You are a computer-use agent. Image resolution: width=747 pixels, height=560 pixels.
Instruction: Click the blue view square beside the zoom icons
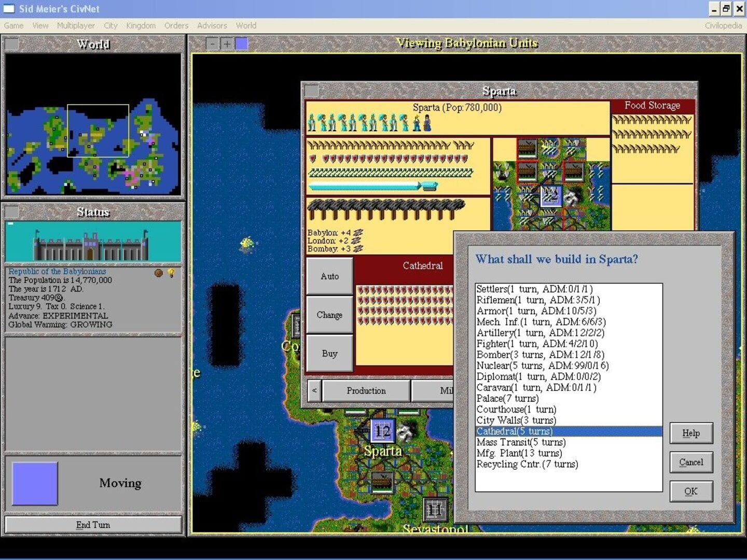(x=242, y=44)
